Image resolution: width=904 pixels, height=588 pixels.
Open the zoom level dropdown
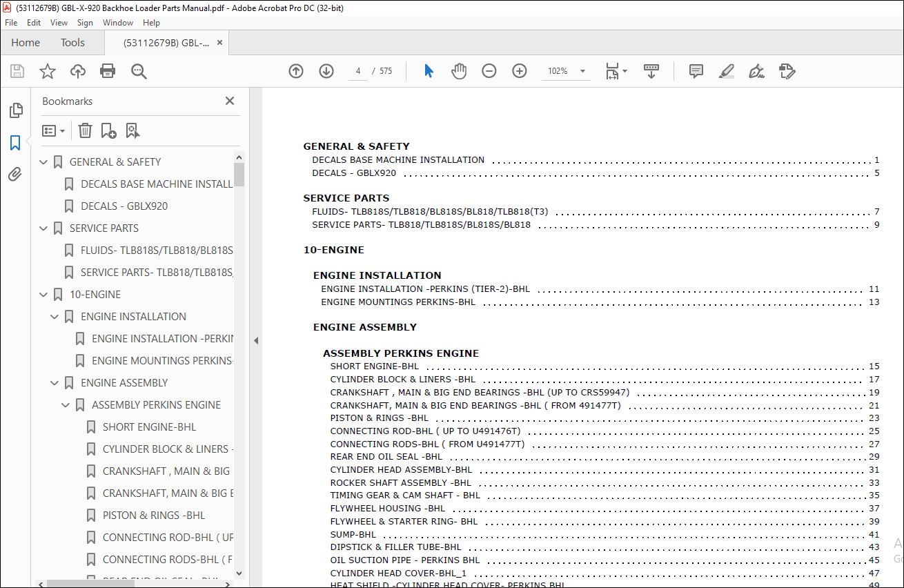582,71
